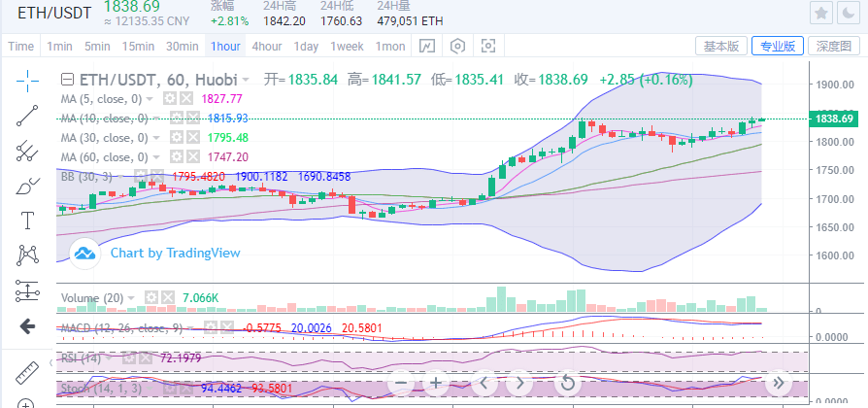Remove the Volume (20) indicator
Viewport: 868px width, 408px height.
(167, 297)
